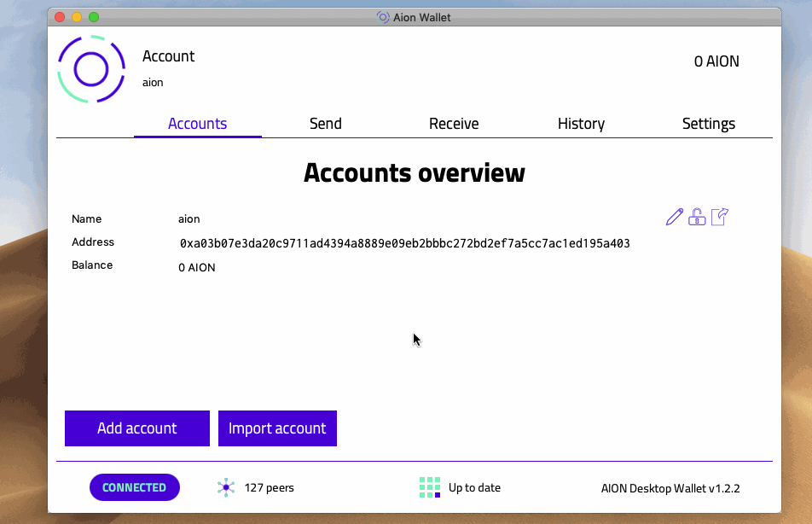Viewport: 812px width, 524px height.
Task: Click the Add account button
Action: 137,428
